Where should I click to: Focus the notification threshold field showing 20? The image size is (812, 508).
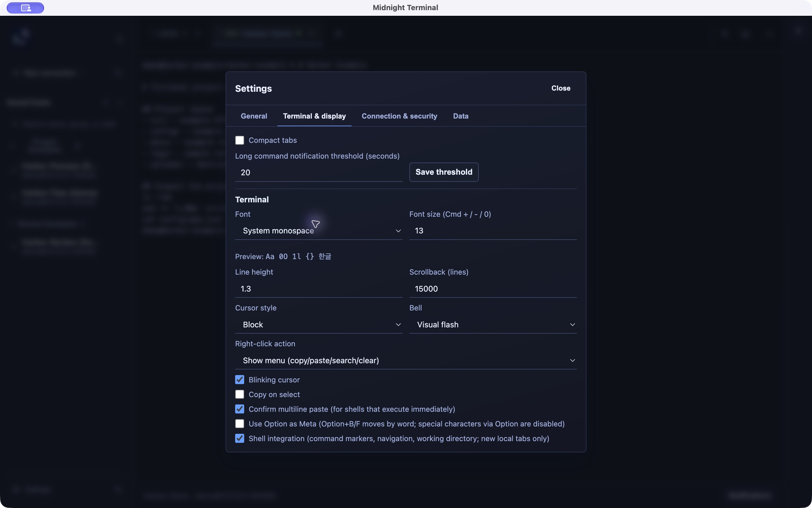[318, 172]
